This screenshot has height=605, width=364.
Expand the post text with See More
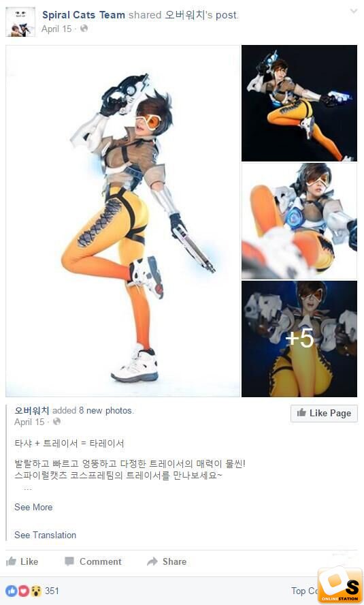pyautogui.click(x=33, y=507)
